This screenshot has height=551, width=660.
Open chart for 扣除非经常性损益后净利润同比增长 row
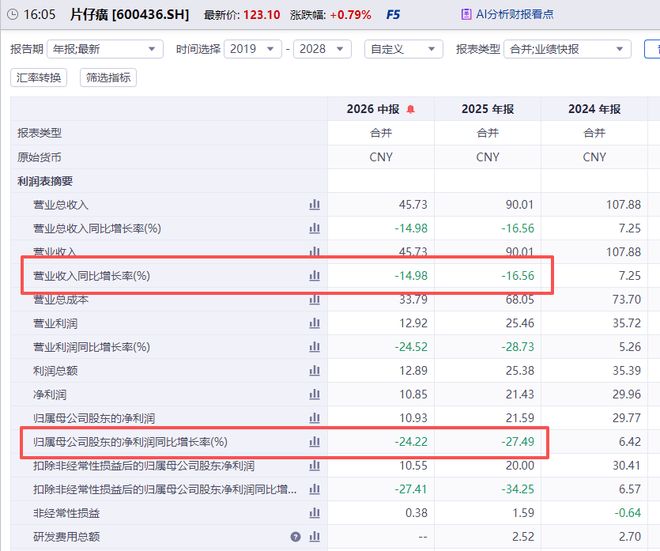click(x=314, y=489)
